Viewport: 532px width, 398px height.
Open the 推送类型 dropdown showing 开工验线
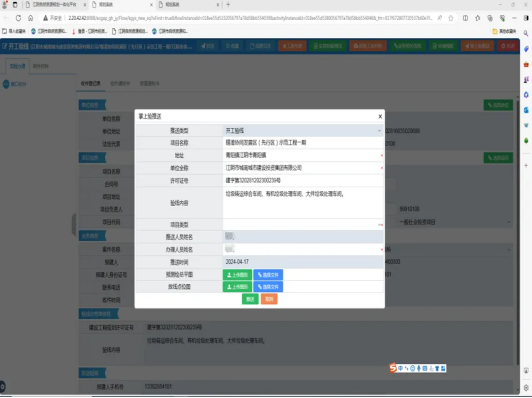(x=303, y=131)
